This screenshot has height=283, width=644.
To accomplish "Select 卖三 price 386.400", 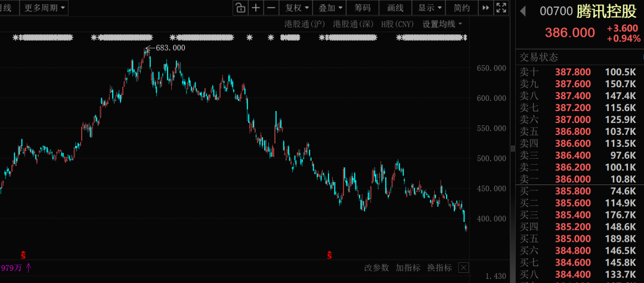I will (573, 155).
